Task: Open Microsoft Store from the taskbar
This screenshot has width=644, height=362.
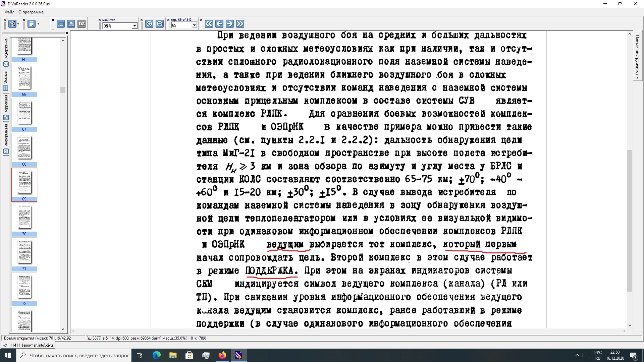Action: tap(190, 355)
